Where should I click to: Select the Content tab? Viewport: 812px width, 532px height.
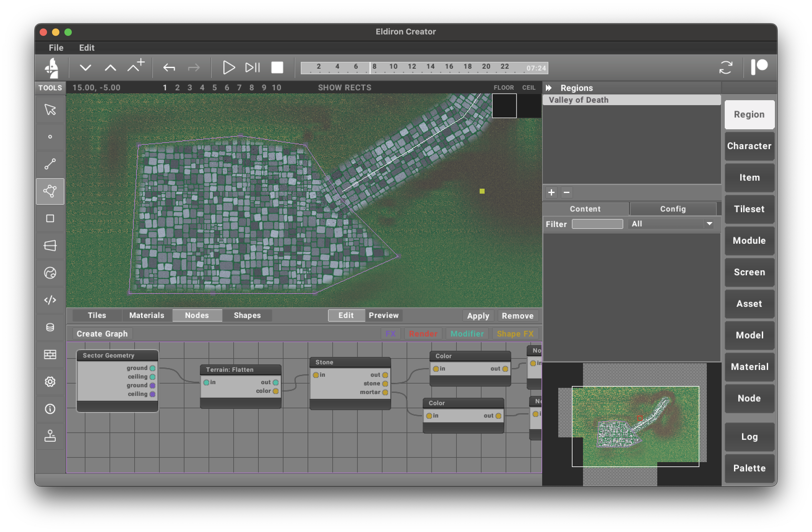click(x=585, y=209)
